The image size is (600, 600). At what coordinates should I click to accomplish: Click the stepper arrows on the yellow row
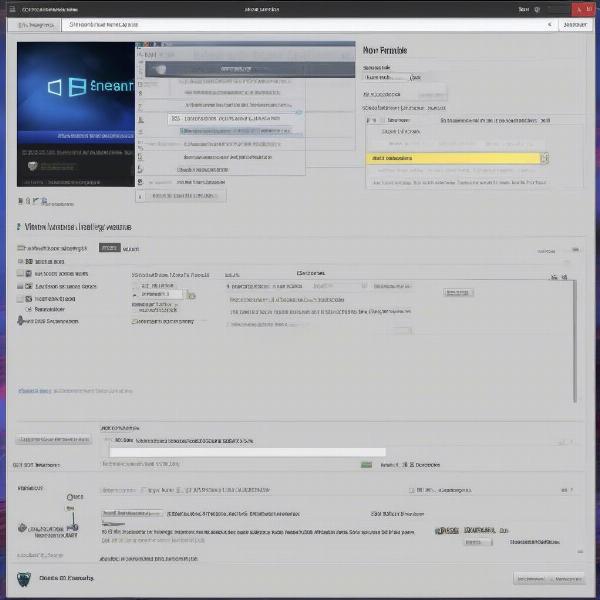pos(545,158)
